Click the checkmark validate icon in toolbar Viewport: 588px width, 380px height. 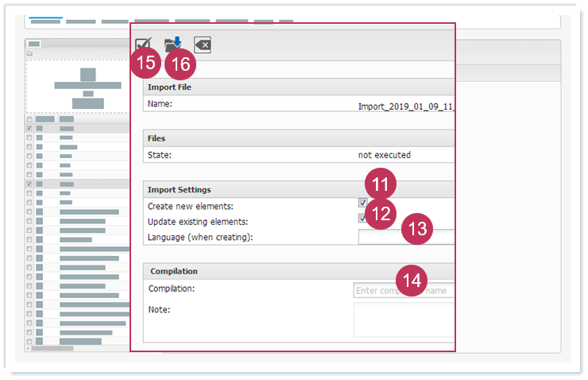tap(144, 45)
